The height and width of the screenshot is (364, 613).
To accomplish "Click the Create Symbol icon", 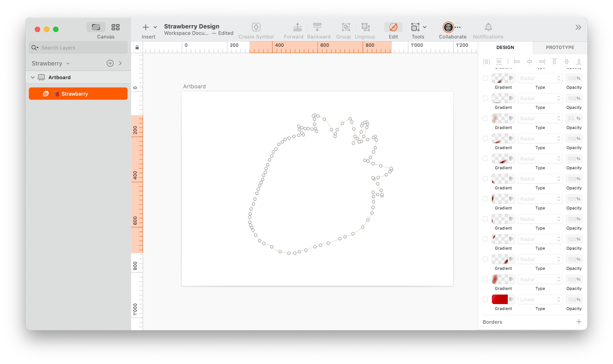I will point(256,27).
